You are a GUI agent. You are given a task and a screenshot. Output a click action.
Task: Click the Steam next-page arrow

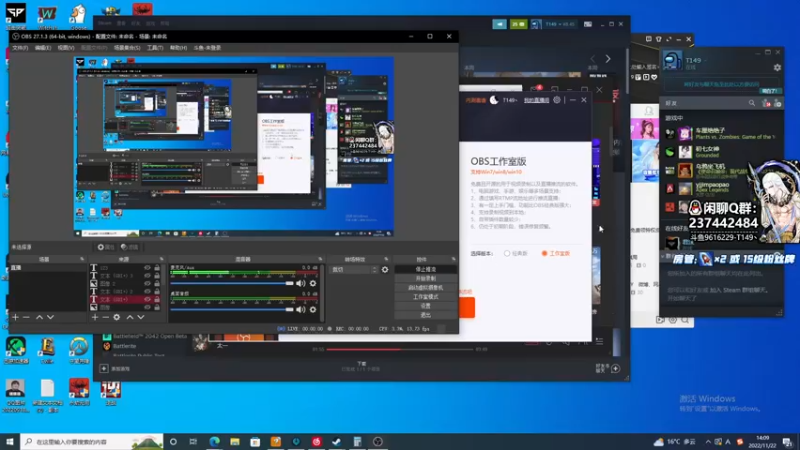pyautogui.click(x=608, y=59)
